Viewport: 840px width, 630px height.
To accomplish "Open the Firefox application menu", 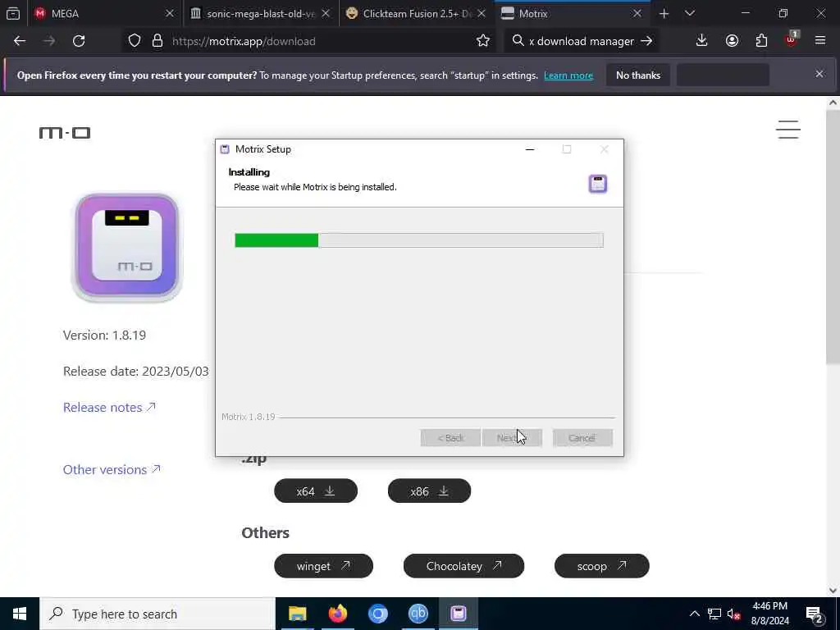I will (819, 41).
